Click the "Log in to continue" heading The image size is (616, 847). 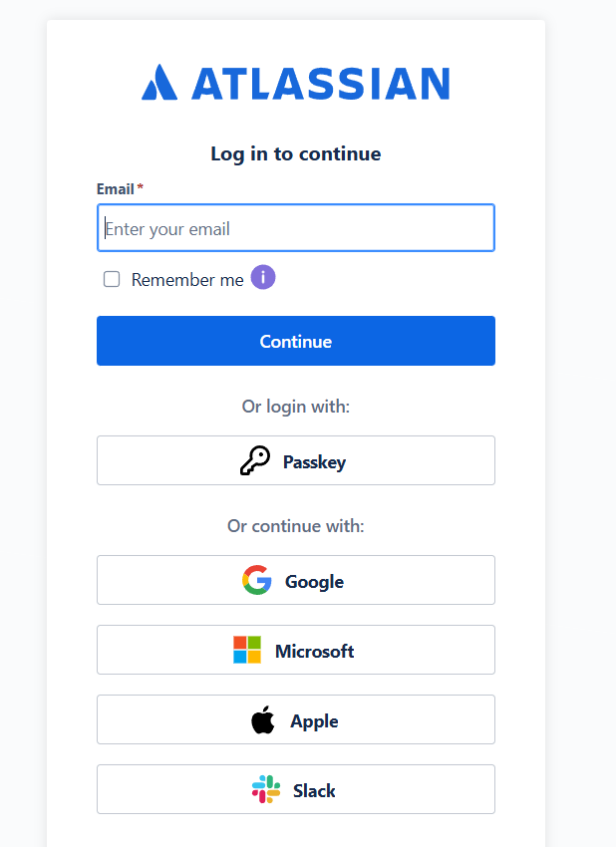click(x=295, y=153)
